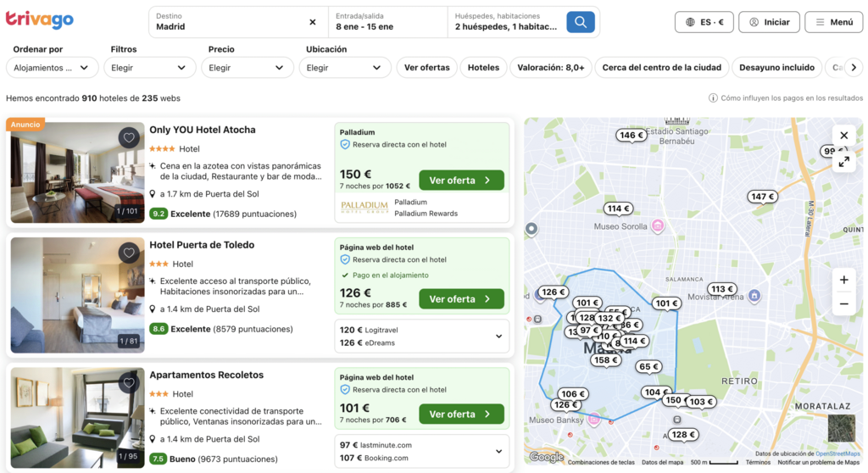The width and height of the screenshot is (868, 473).
Task: Open the Entrada/salida dates field
Action: (x=388, y=22)
